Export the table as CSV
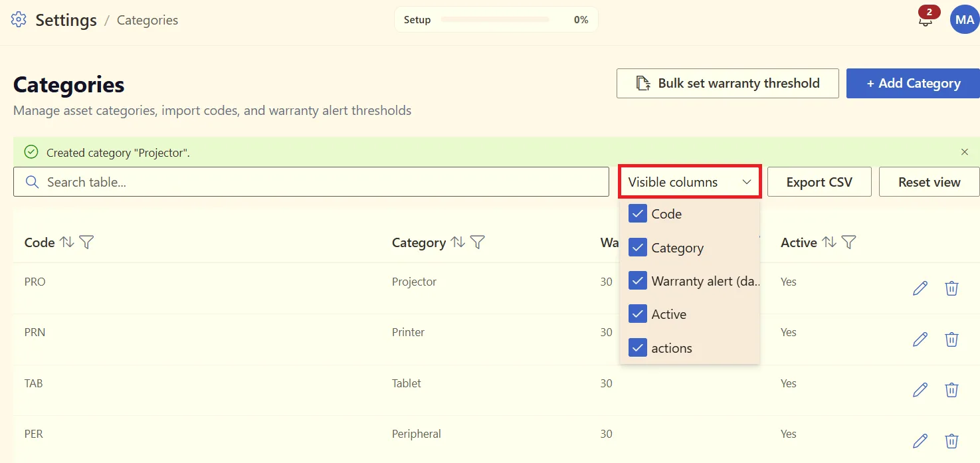Screen dimensions: 980x463 (x=819, y=182)
